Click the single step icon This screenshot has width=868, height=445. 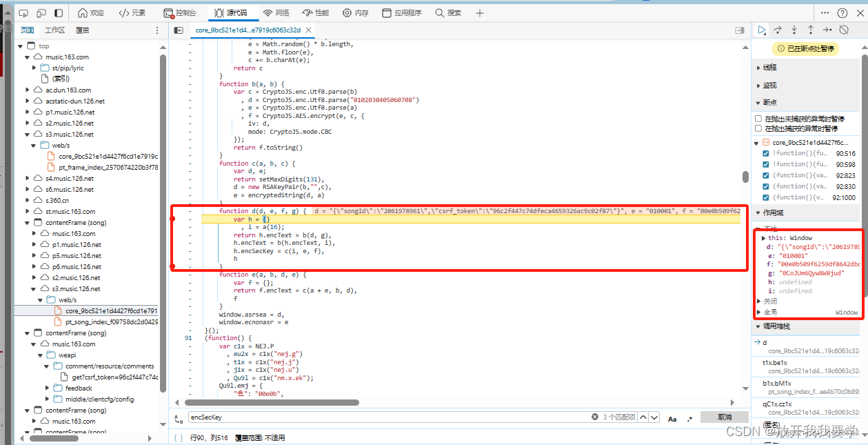tap(827, 30)
